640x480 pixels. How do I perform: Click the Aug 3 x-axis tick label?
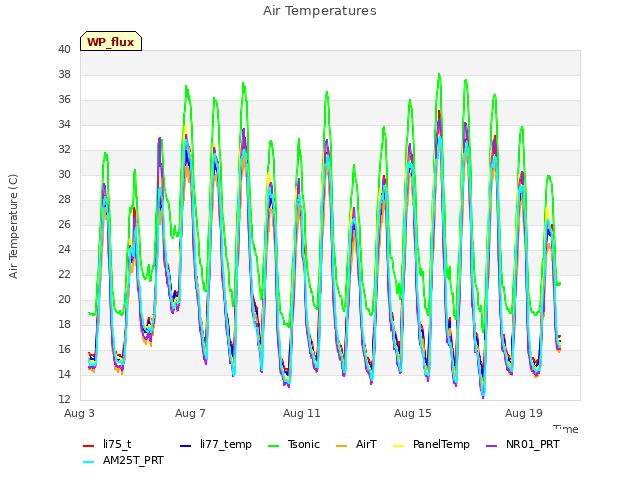pyautogui.click(x=79, y=413)
